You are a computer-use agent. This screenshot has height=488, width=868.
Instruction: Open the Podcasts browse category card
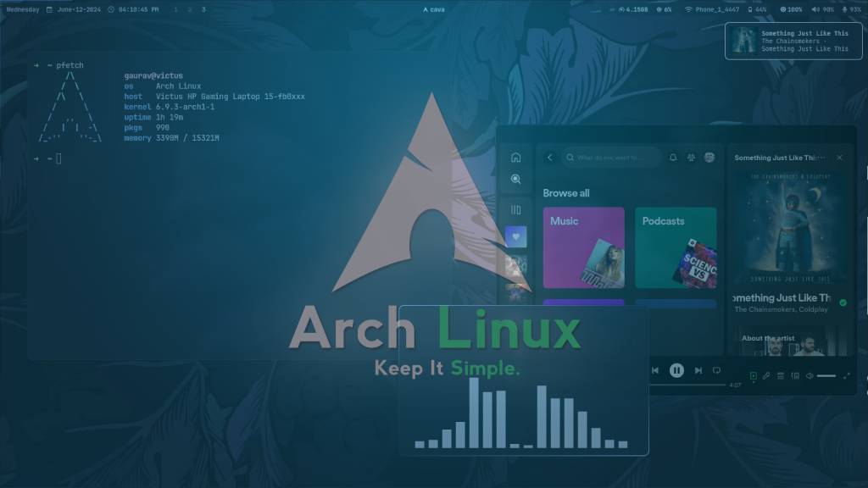676,248
